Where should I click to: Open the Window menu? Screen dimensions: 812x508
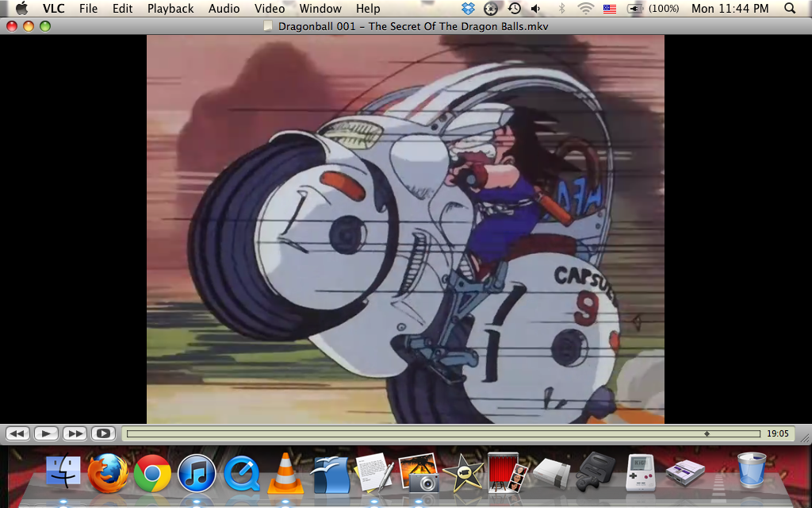tap(320, 8)
